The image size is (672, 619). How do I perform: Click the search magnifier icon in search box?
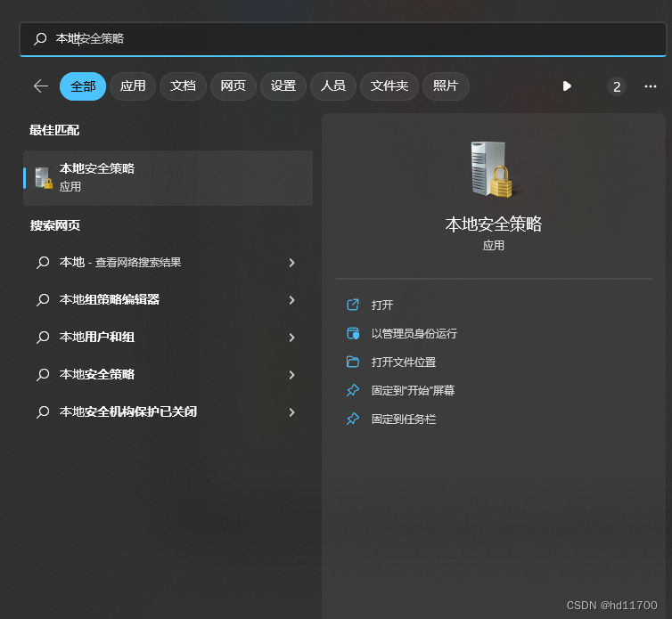click(x=40, y=39)
